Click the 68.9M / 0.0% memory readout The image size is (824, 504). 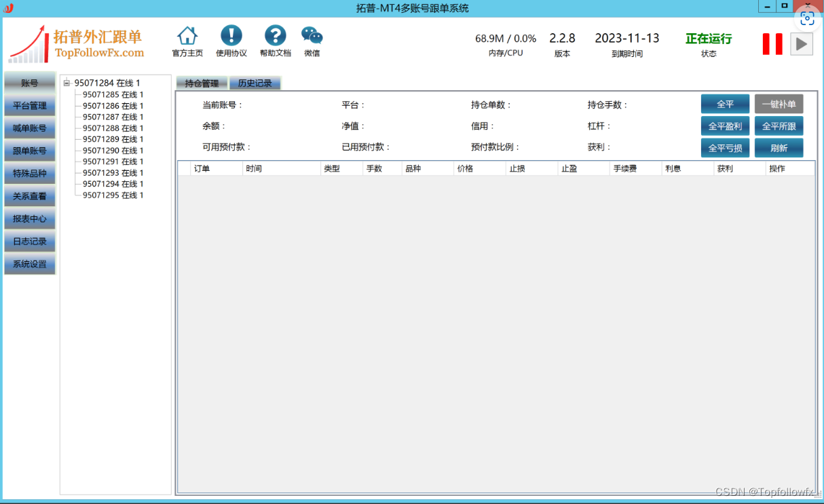pyautogui.click(x=506, y=39)
